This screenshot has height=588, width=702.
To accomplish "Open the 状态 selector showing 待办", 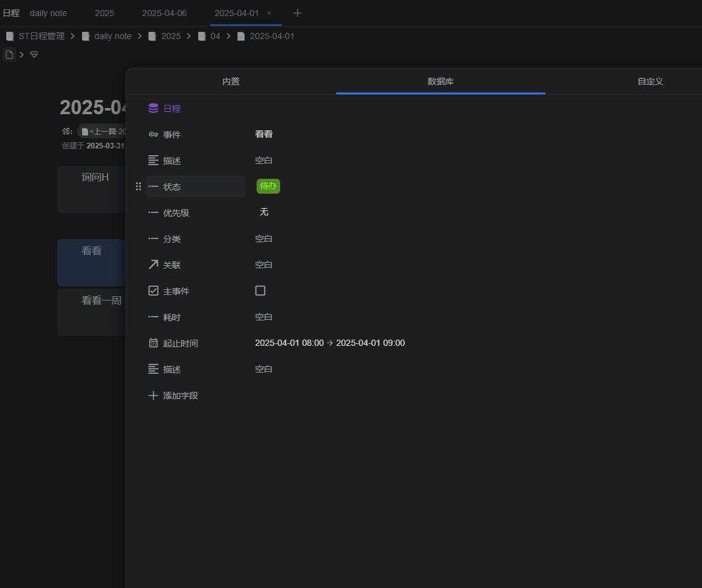I will 268,186.
